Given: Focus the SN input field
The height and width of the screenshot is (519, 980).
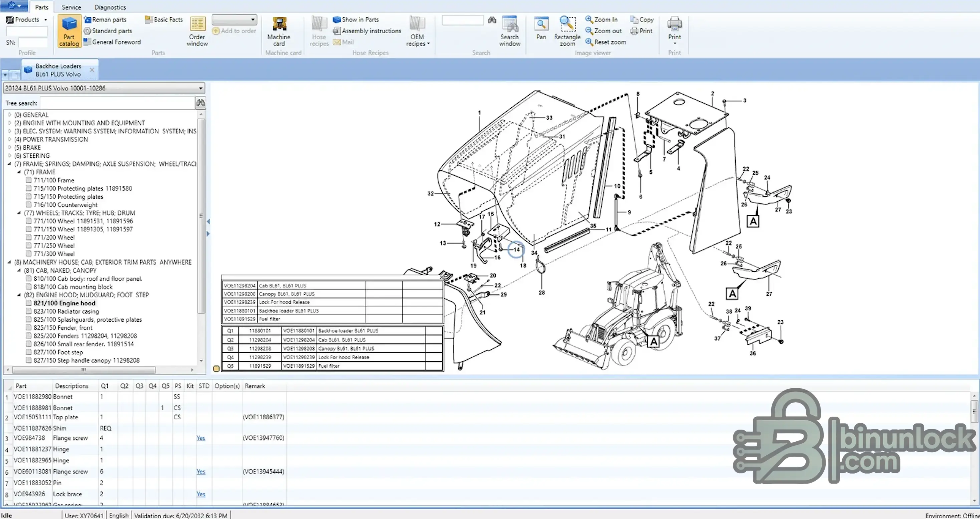Looking at the screenshot, I should (x=33, y=42).
